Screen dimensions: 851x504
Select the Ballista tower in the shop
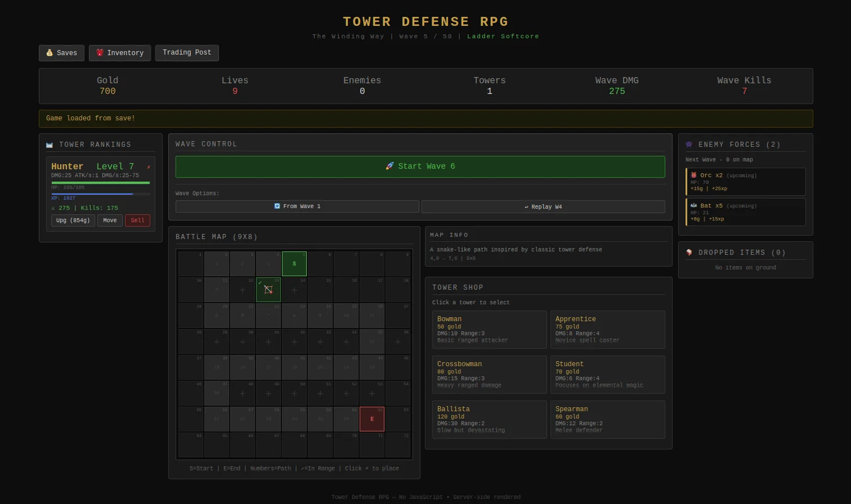(489, 419)
